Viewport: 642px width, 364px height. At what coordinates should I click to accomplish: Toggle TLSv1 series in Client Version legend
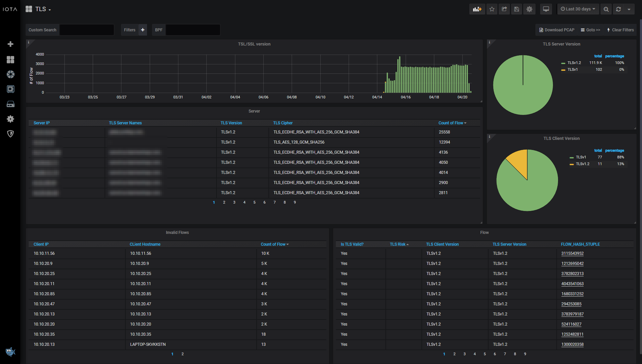point(581,157)
